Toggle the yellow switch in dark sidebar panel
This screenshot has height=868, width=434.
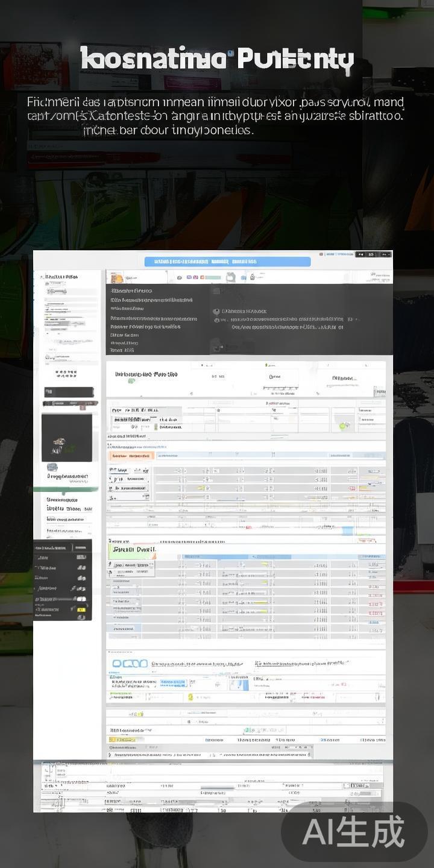(81, 609)
